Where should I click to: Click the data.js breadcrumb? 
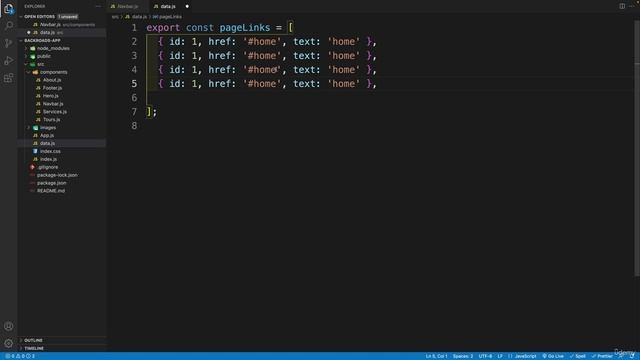pos(139,17)
